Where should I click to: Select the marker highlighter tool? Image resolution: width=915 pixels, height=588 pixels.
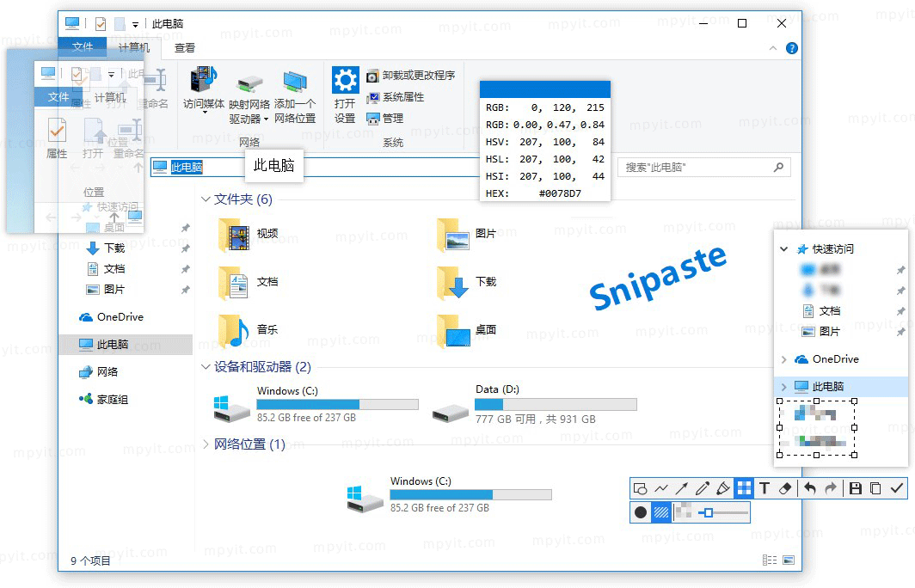(723, 489)
